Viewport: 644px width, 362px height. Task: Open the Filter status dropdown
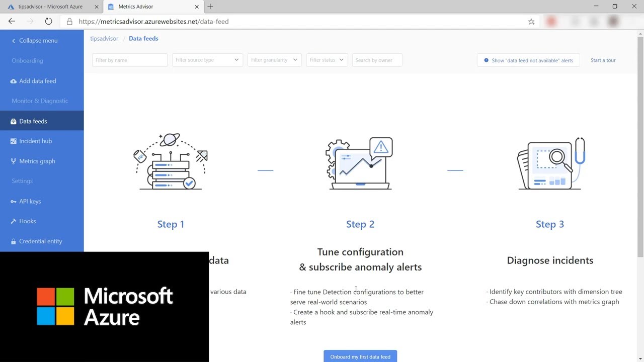(327, 60)
